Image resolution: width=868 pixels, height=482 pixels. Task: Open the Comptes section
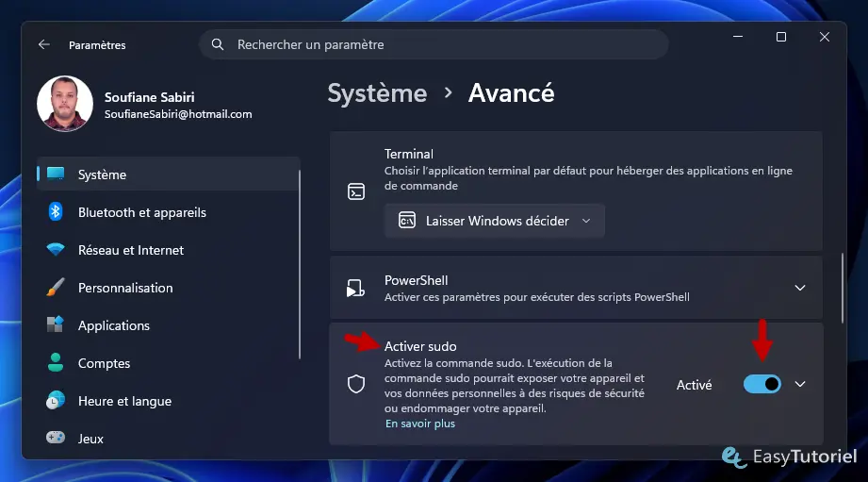[169, 363]
